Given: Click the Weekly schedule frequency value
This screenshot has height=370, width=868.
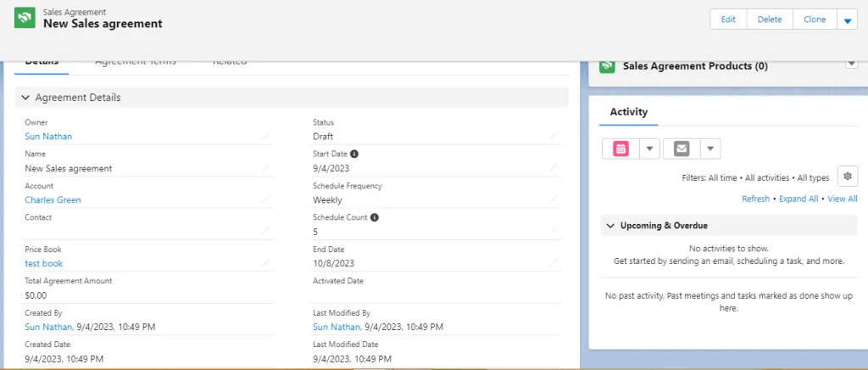Looking at the screenshot, I should click(327, 200).
